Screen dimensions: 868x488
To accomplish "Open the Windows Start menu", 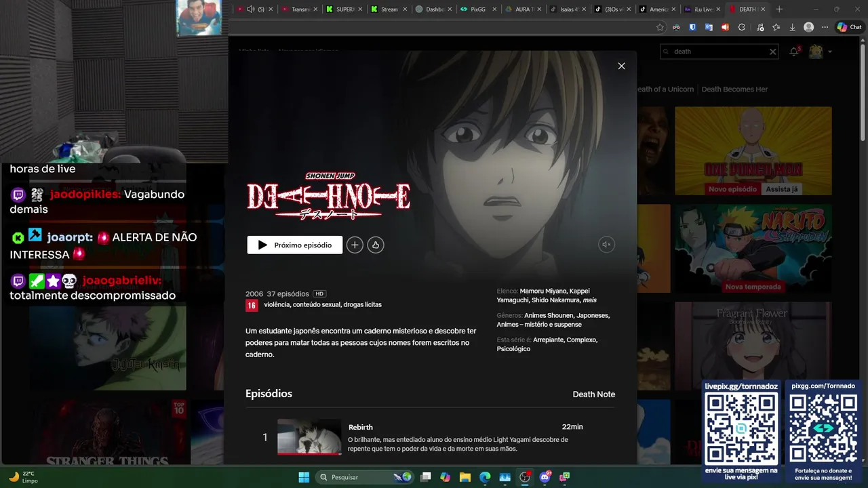I will click(x=304, y=477).
